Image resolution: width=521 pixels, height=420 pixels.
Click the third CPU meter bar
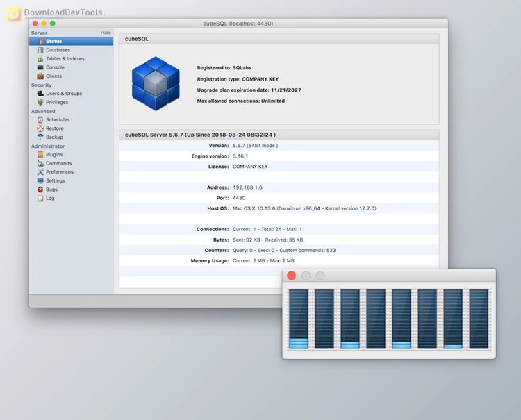(x=350, y=319)
